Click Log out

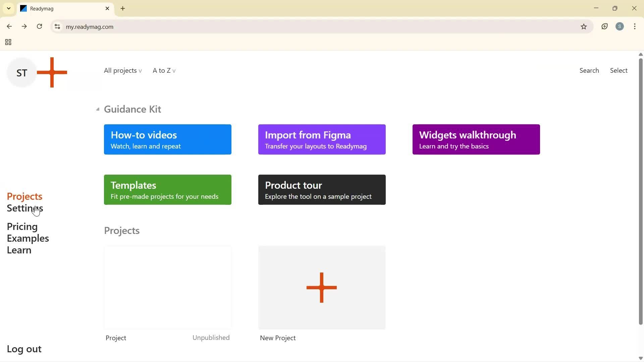[24, 349]
